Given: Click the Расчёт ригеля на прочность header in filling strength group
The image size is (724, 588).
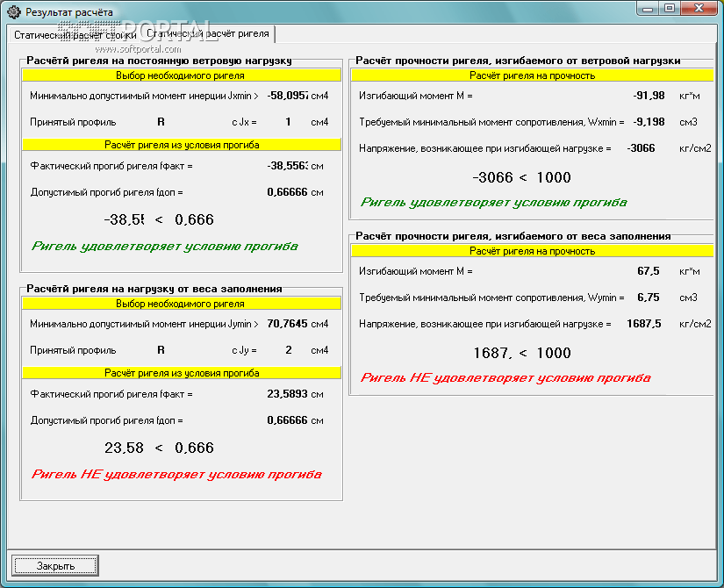Looking at the screenshot, I should click(x=533, y=251).
